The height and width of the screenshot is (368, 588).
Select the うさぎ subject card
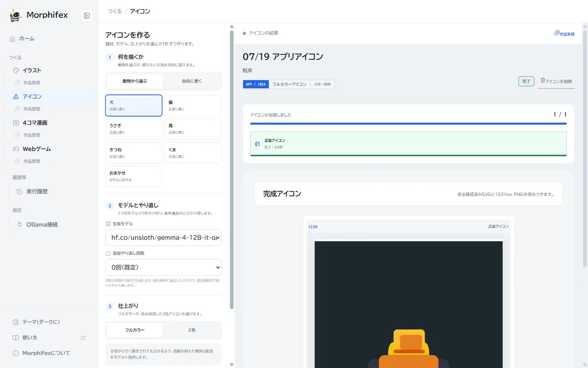point(134,129)
